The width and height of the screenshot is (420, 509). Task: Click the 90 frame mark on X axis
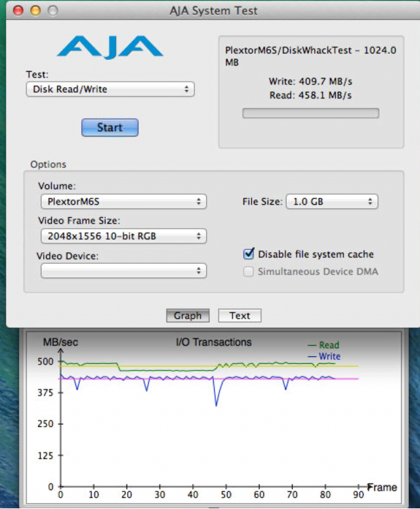[358, 495]
